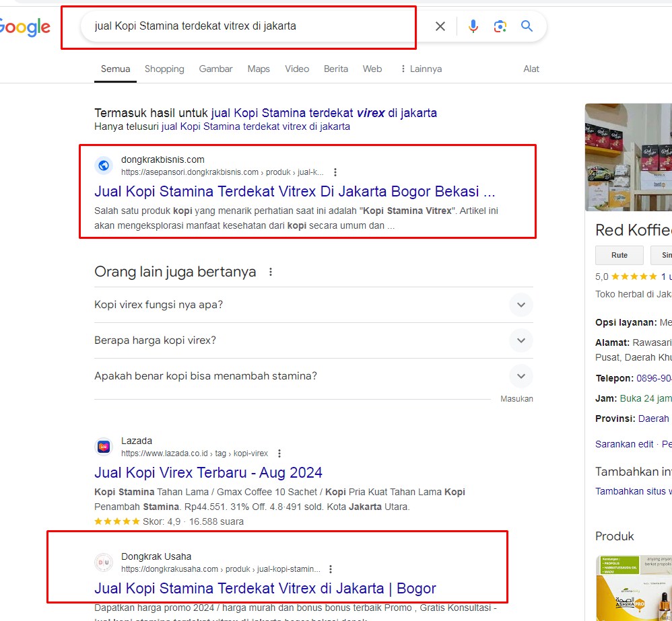Open options dots beside Orang lain juga bertanya

click(271, 272)
